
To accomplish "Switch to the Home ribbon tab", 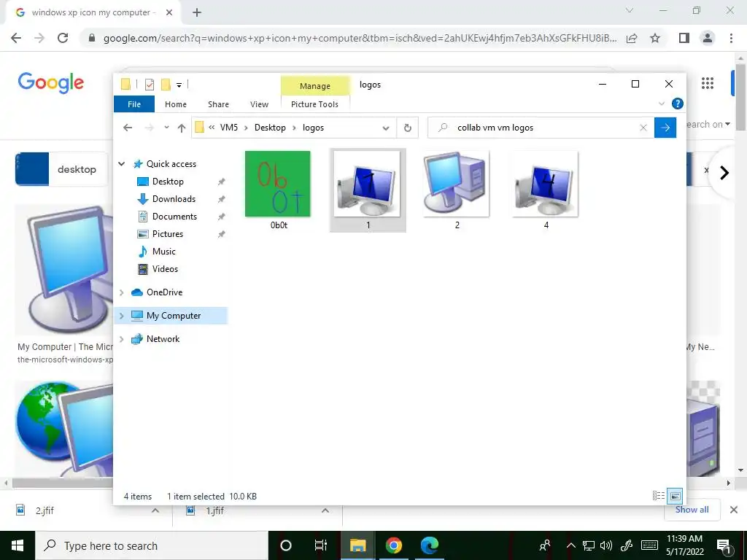I will (x=175, y=104).
